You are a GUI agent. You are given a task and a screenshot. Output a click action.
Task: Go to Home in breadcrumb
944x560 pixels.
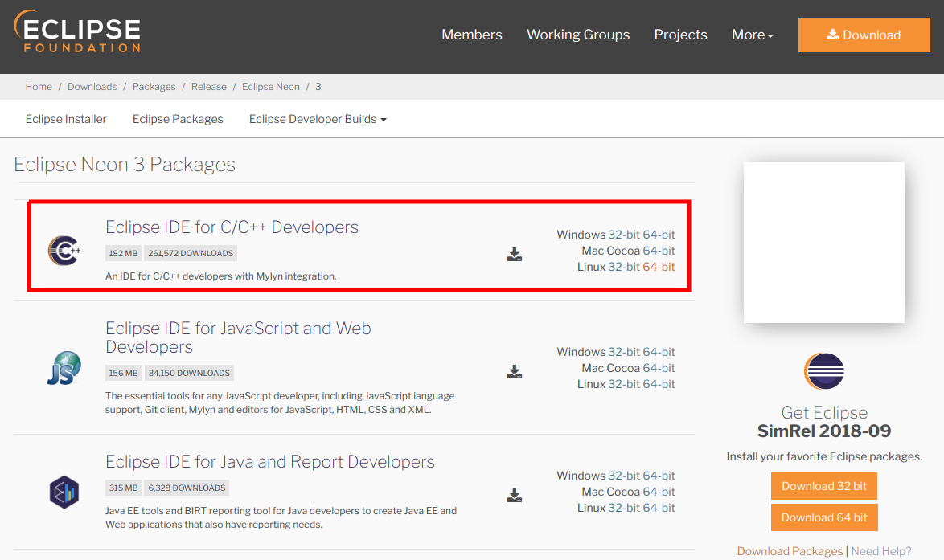[x=39, y=87]
